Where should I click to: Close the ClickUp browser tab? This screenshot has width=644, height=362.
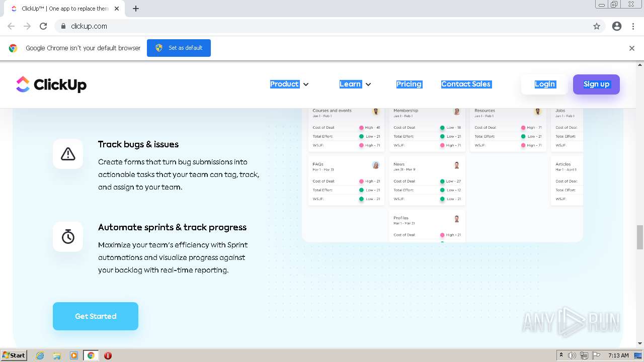(117, 9)
